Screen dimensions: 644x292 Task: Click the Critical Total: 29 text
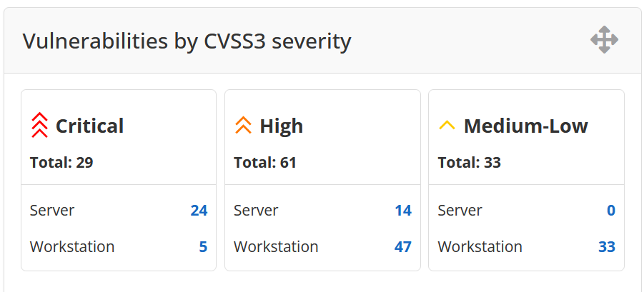point(61,163)
